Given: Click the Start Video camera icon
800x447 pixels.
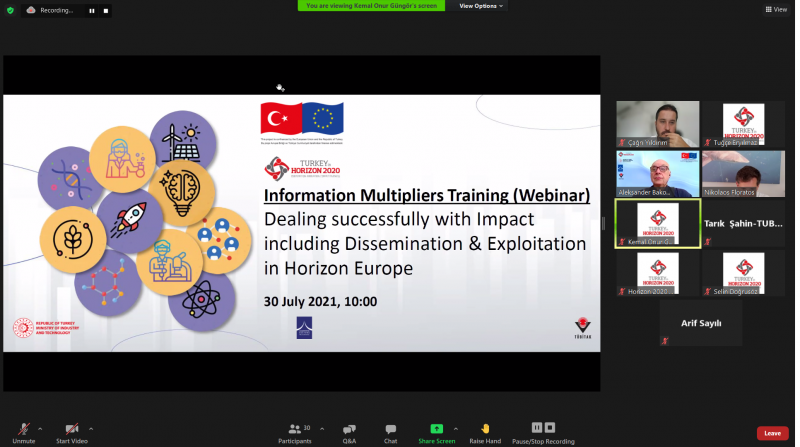Looking at the screenshot, I should coord(71,429).
